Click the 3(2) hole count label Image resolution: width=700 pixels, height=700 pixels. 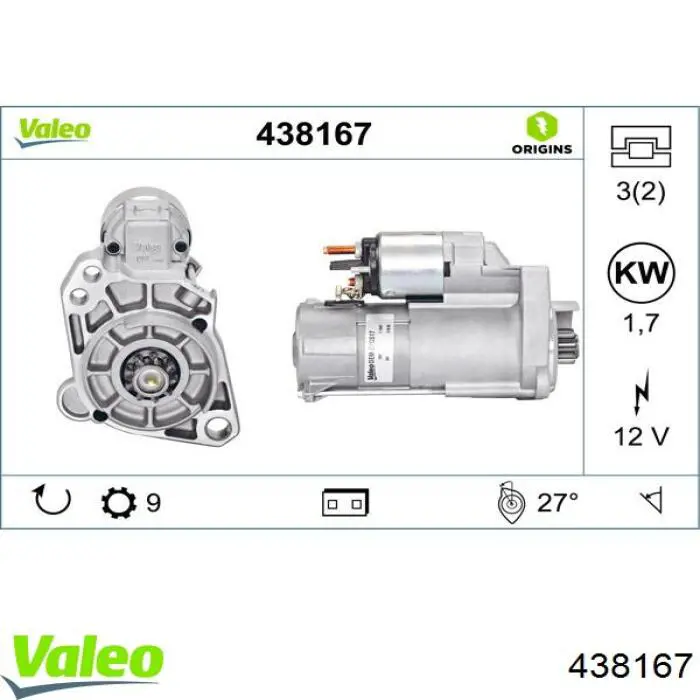click(x=641, y=191)
